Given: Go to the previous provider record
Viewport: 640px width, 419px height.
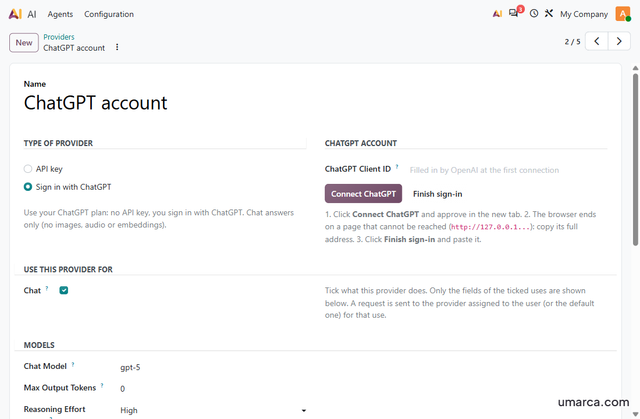Looking at the screenshot, I should pos(597,41).
